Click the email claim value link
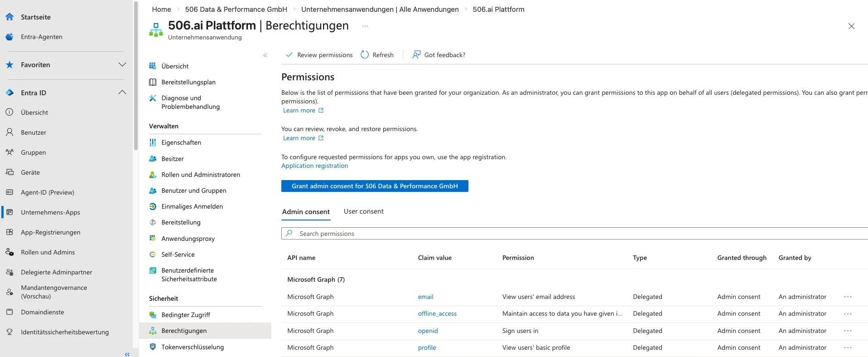The image size is (868, 357). pos(425,297)
